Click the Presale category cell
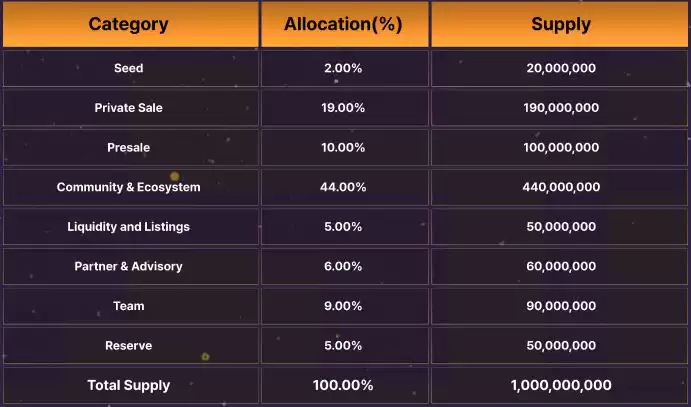Image resolution: width=691 pixels, height=407 pixels. [128, 148]
